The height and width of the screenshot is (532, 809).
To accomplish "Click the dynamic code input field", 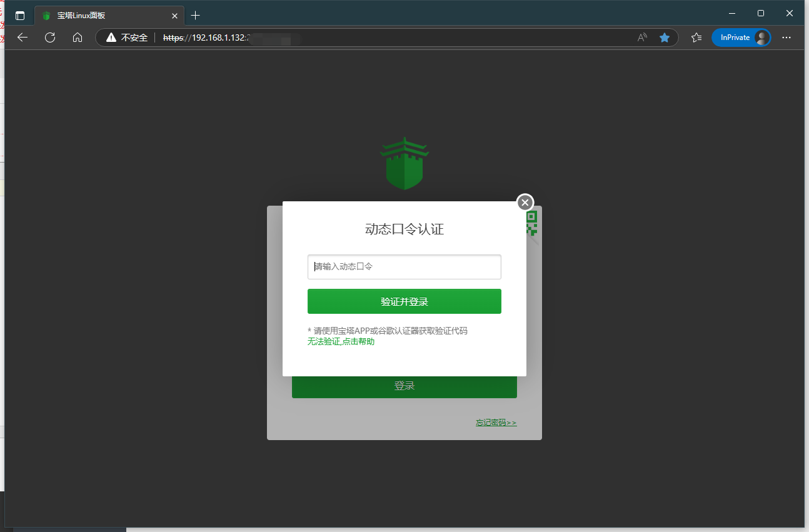I will [404, 267].
